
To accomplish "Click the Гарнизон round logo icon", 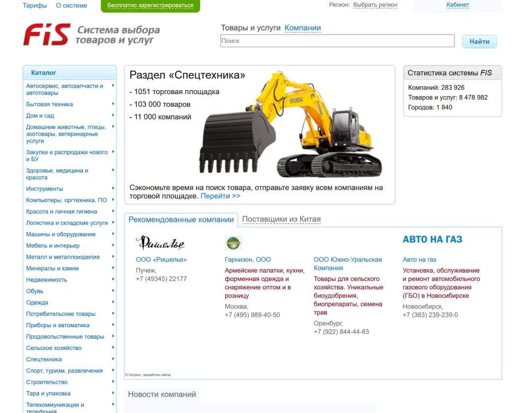I will pos(233,243).
